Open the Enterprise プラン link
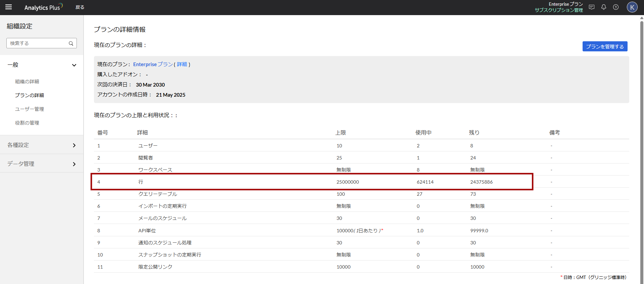The width and height of the screenshot is (644, 284). point(153,64)
